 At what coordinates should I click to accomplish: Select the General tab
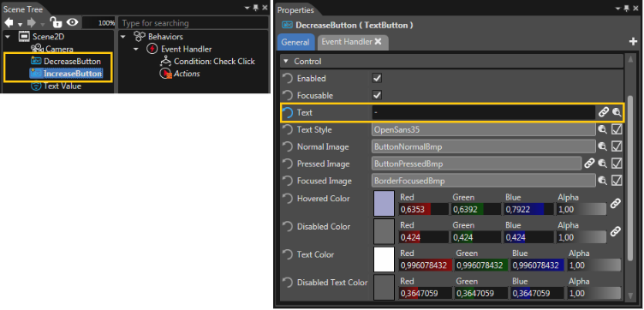point(295,42)
